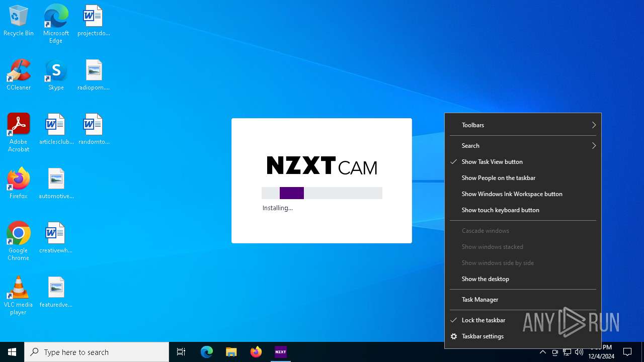Open the Microsoft Edge desktop shortcut
Image resolution: width=644 pixels, height=362 pixels.
tap(56, 24)
